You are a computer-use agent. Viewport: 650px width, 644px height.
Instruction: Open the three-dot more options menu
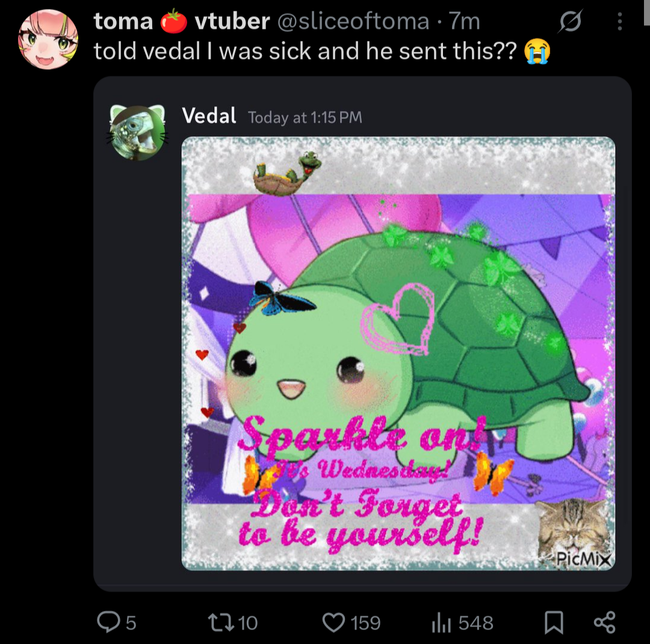tap(620, 21)
